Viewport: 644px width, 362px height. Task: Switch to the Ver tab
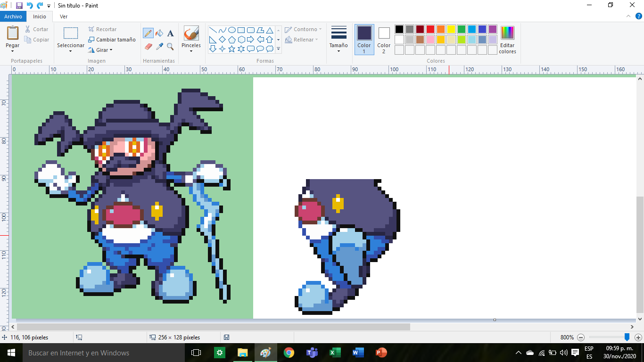click(63, 16)
